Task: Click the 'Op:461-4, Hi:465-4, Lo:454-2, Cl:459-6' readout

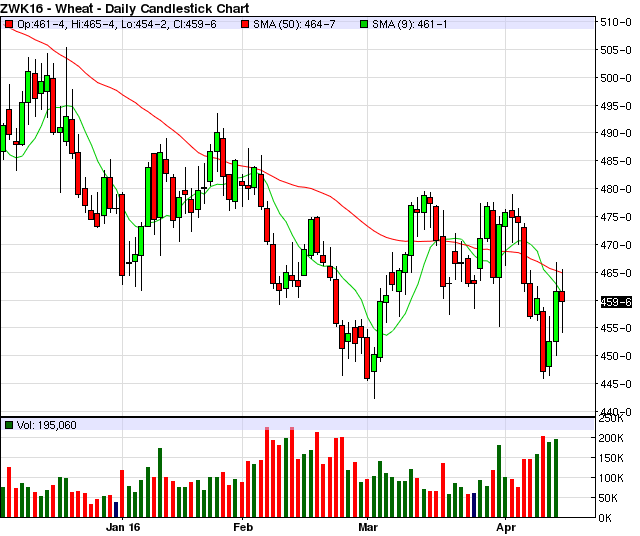Action: coord(116,24)
